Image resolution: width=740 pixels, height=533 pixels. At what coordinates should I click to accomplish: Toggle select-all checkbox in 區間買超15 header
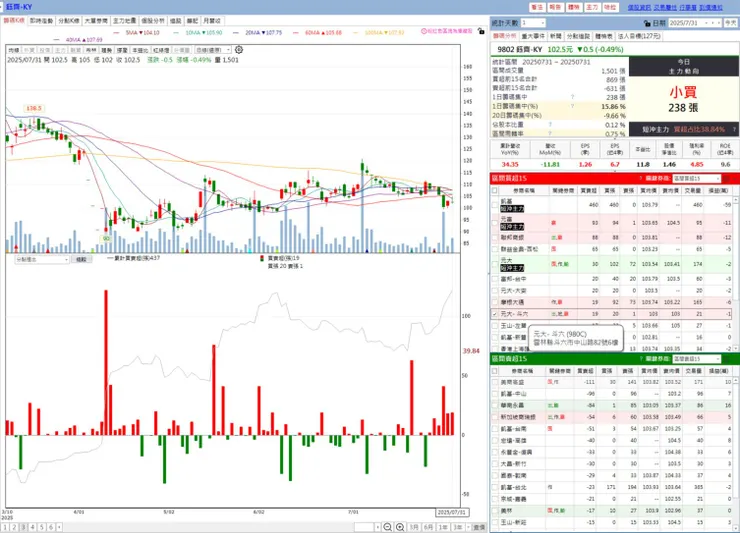(495, 190)
